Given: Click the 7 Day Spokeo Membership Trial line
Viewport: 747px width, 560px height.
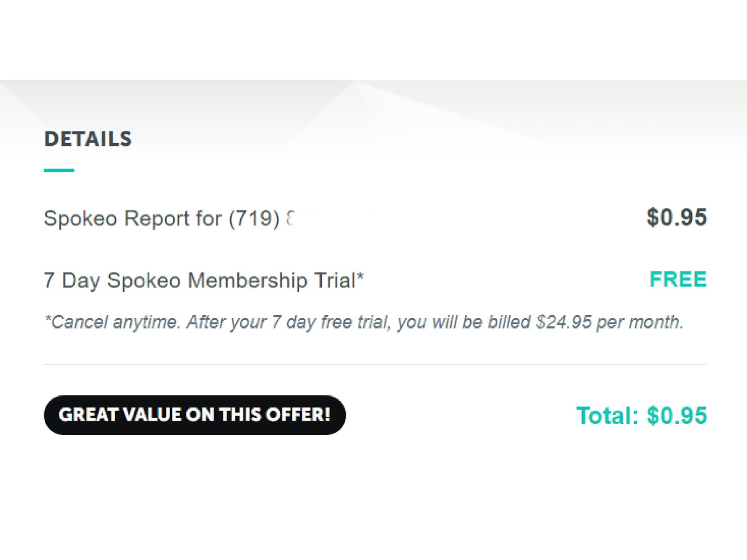Looking at the screenshot, I should coord(203,280).
